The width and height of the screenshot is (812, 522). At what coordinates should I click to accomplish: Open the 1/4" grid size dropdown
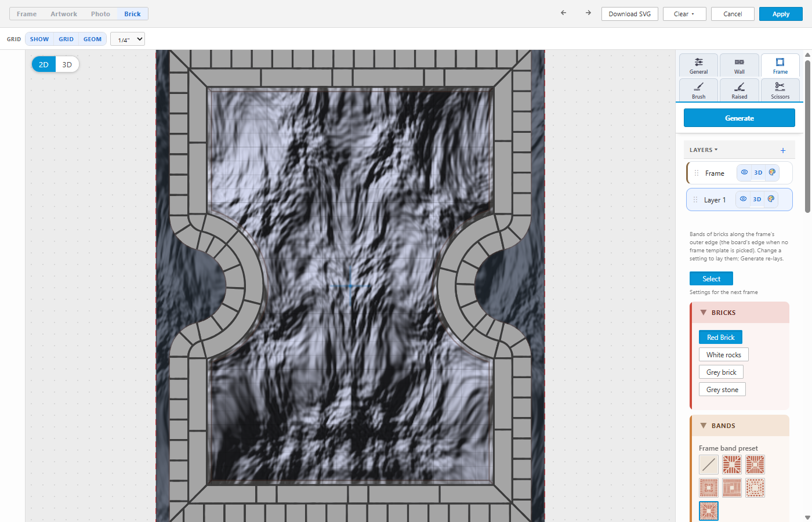pyautogui.click(x=128, y=39)
